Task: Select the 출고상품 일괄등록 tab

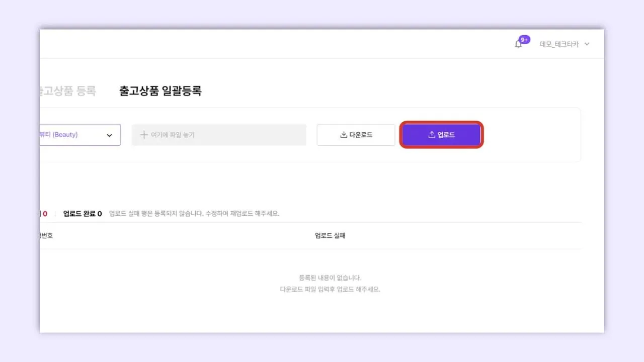Action: [x=160, y=91]
